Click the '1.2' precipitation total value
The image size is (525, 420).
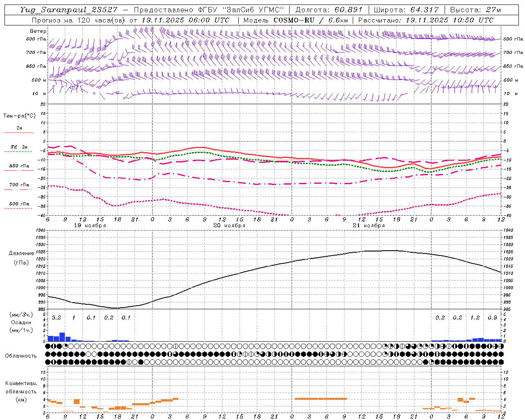pyautogui.click(x=475, y=318)
